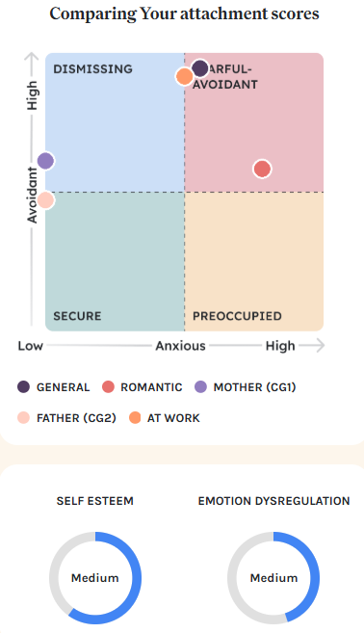364x633 pixels.
Task: Click the AT WORK legend label
Action: point(173,418)
